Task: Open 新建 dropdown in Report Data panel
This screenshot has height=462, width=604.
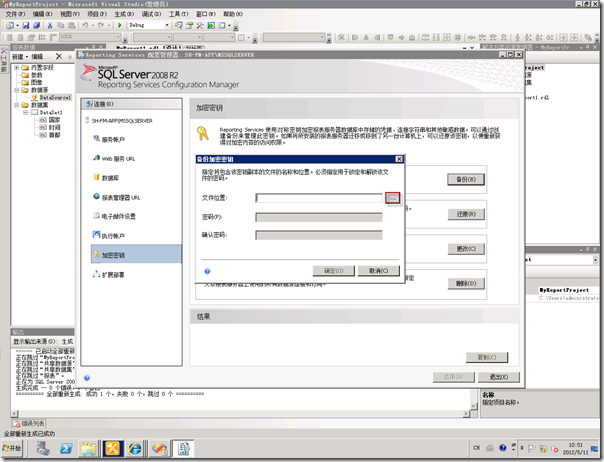Action: click(20, 57)
